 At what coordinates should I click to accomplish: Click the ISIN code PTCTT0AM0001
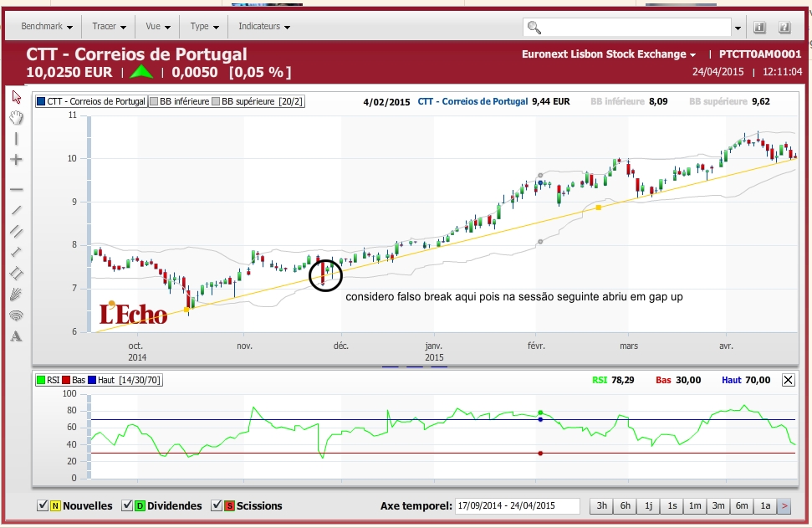(x=759, y=54)
